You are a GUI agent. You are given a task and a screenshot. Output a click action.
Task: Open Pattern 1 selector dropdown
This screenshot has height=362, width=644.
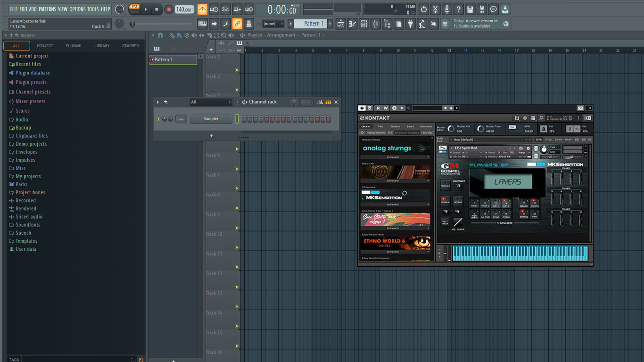click(310, 24)
